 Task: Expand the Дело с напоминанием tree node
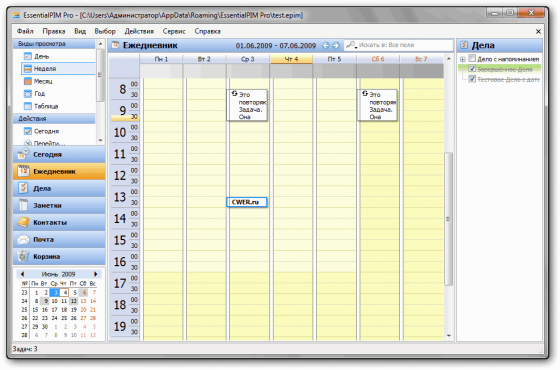(x=463, y=59)
